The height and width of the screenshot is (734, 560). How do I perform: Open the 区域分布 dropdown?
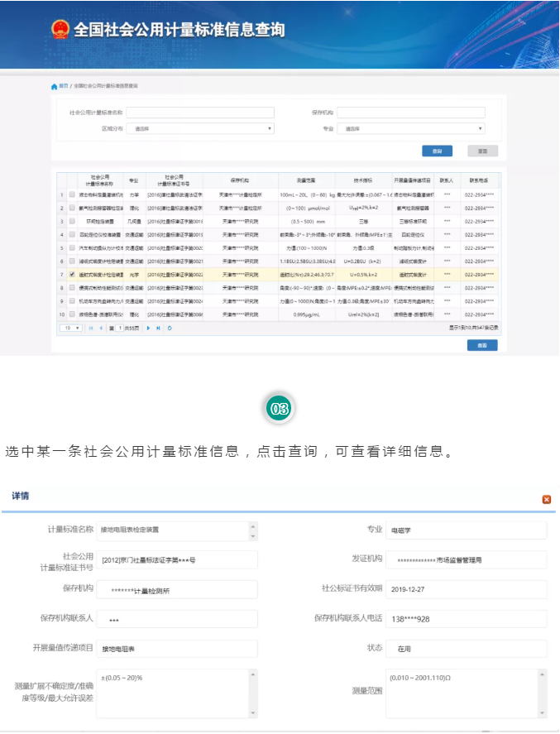[199, 129]
